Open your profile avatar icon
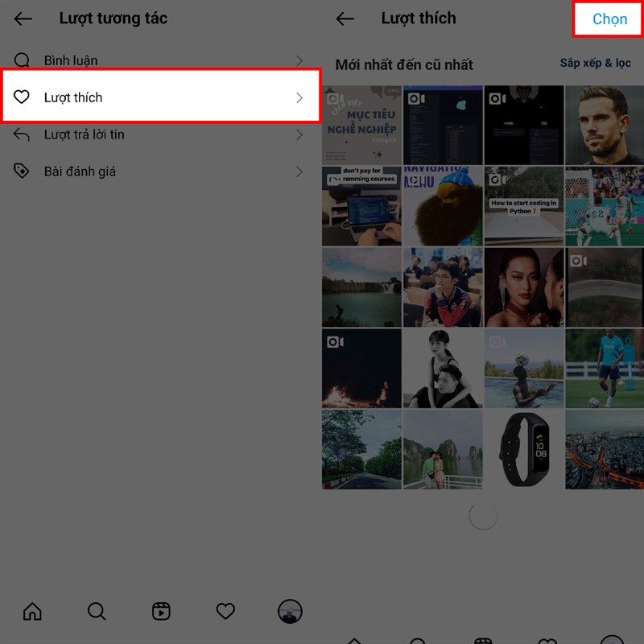Screen dimensions: 644x644 [x=290, y=612]
